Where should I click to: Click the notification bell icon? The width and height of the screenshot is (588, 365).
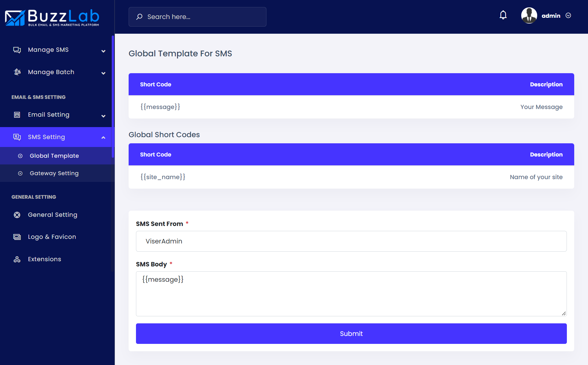coord(503,15)
